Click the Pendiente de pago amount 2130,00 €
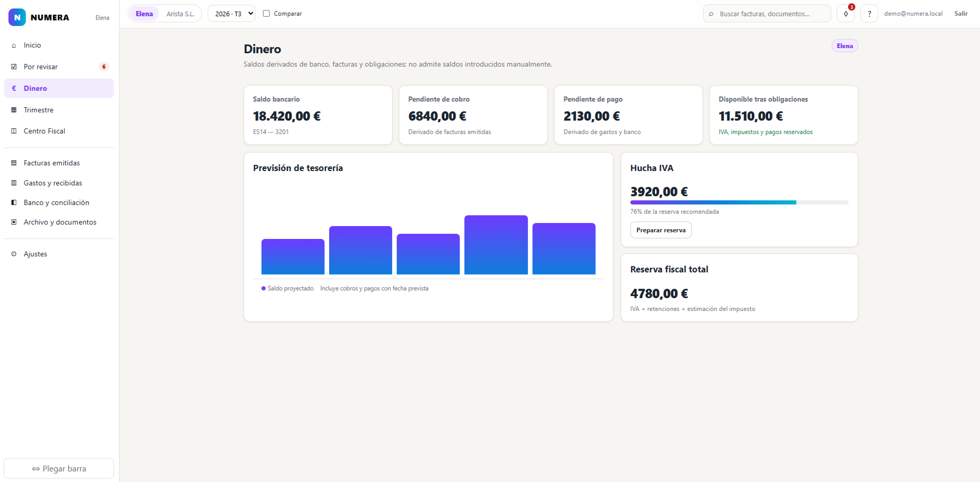The height and width of the screenshot is (482, 980). [x=592, y=116]
